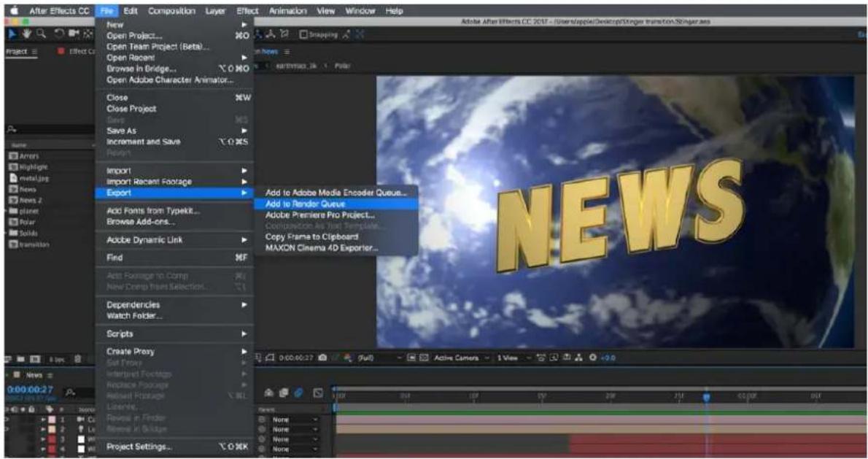Open the Edit menu

point(131,10)
